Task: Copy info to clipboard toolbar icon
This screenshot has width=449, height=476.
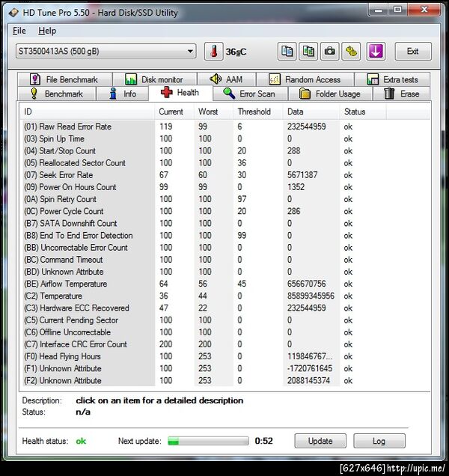Action: (287, 52)
